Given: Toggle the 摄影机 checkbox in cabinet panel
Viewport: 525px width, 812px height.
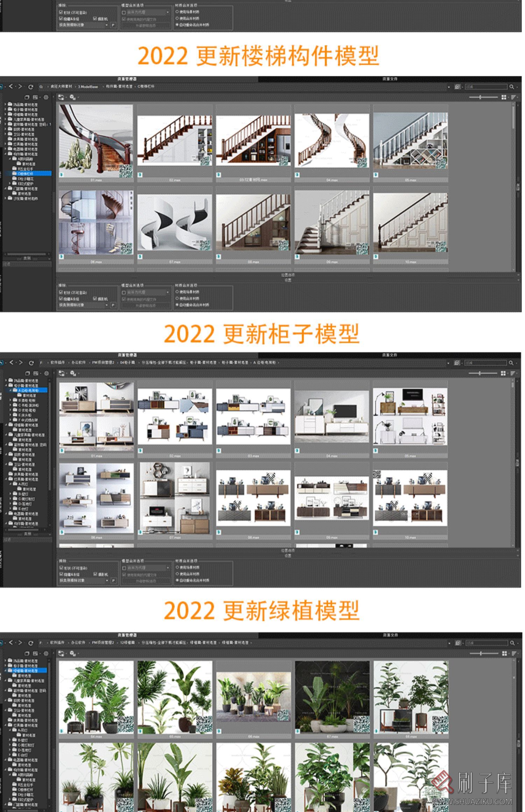Looking at the screenshot, I should pos(95,574).
